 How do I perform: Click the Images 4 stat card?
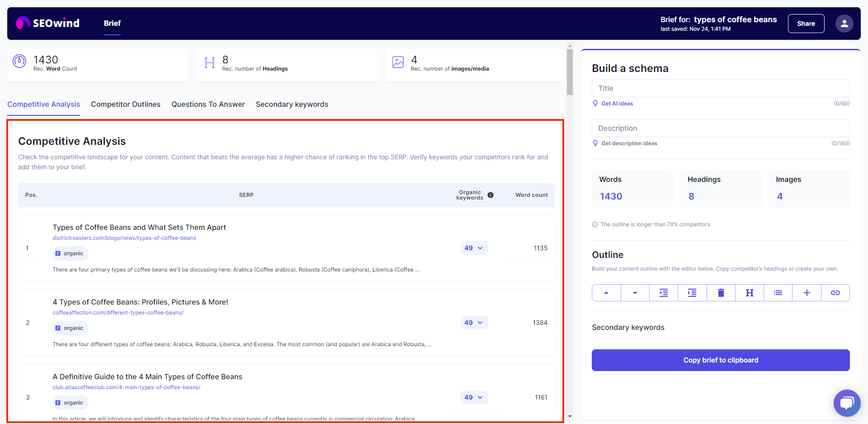pyautogui.click(x=809, y=189)
